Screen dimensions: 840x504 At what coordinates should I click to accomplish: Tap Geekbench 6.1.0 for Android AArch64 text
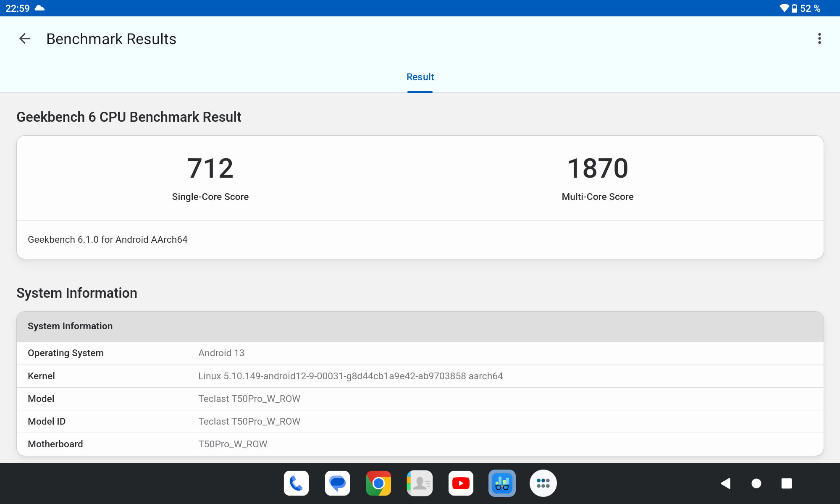point(108,239)
